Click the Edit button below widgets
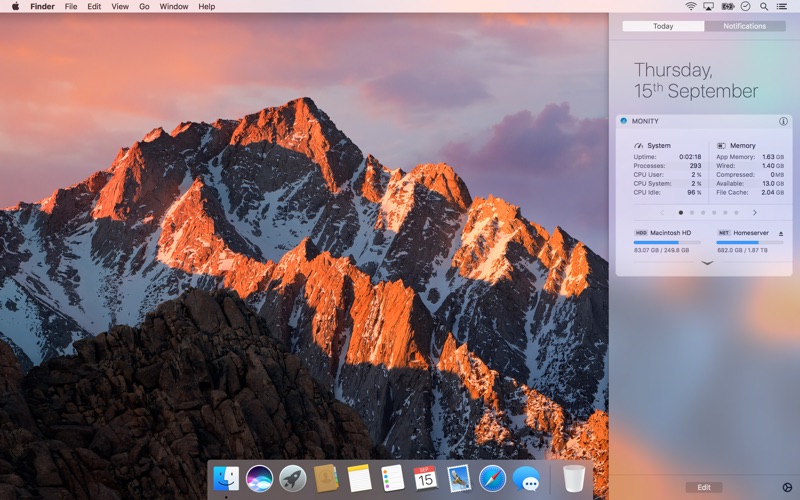 click(704, 487)
